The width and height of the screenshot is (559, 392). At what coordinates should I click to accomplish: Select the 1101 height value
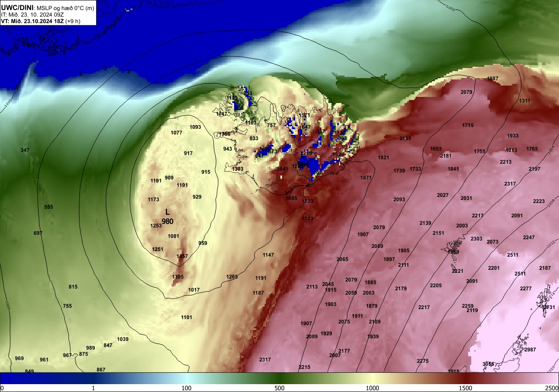tap(186, 317)
